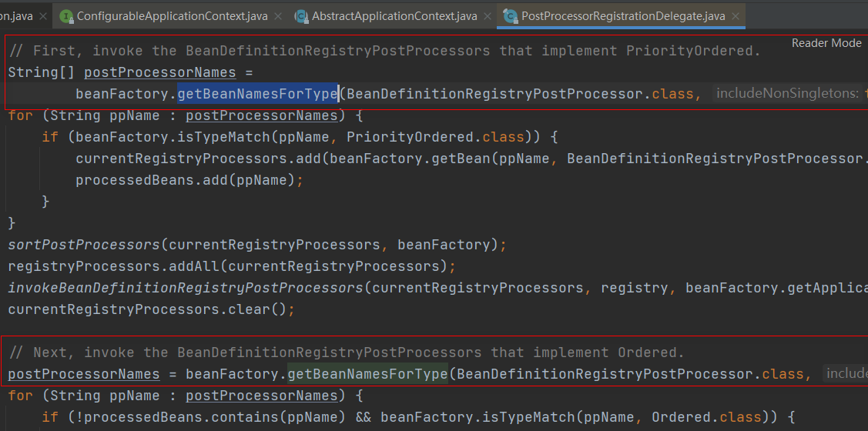Click interface icon on ConfigurableApplicationContext tab
Viewport: 868px width, 431px height.
click(66, 17)
